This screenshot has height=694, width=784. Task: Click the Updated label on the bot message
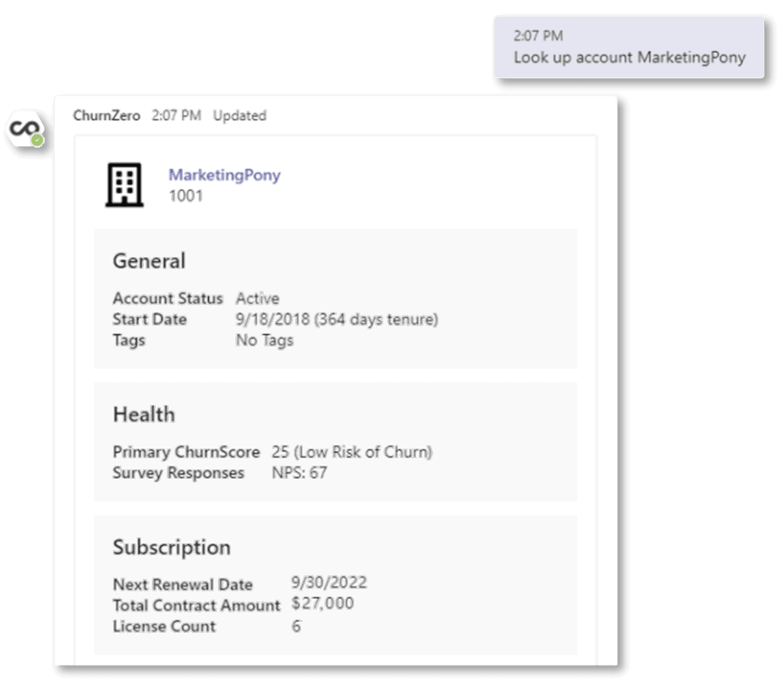tap(240, 115)
